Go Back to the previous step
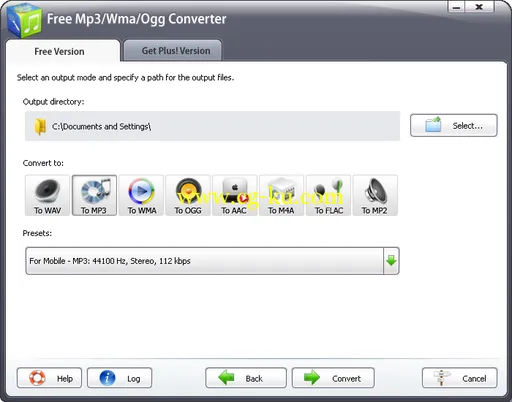The height and width of the screenshot is (402, 512). 246,378
